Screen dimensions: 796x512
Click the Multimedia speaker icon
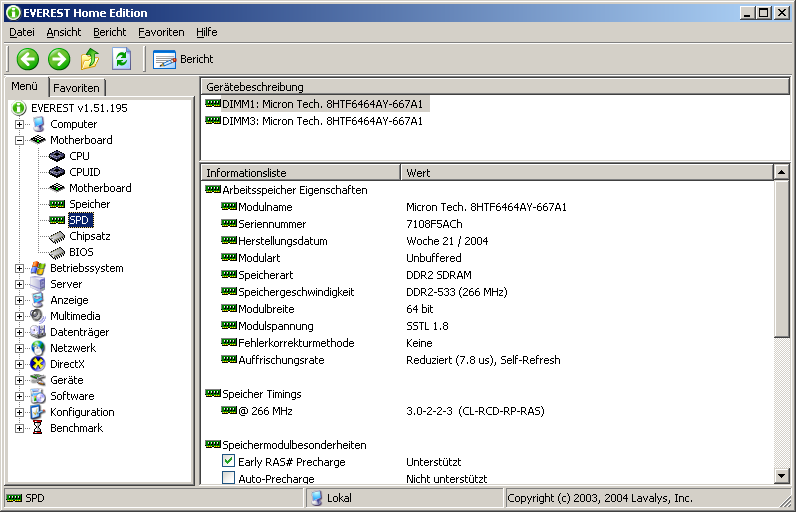[38, 316]
